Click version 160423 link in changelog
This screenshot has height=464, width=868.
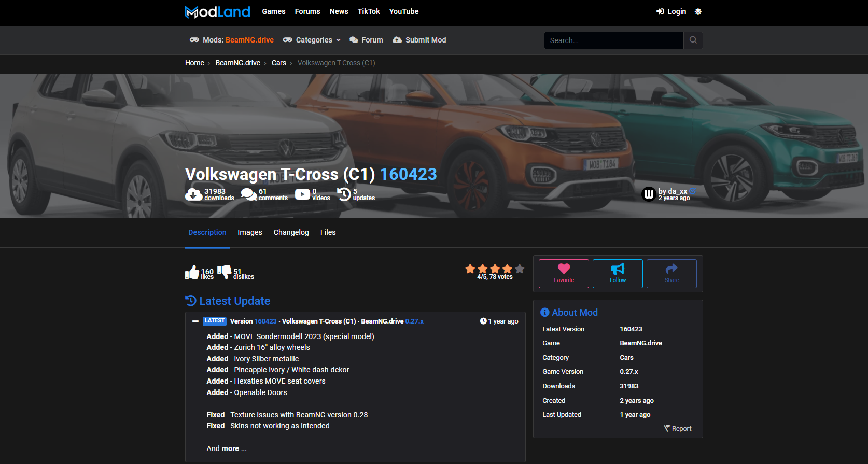(265, 321)
